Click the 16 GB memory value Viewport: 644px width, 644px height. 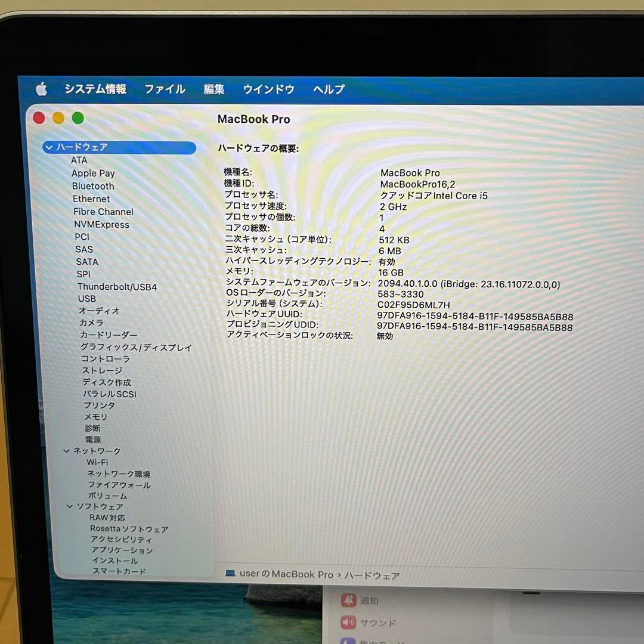point(391,273)
